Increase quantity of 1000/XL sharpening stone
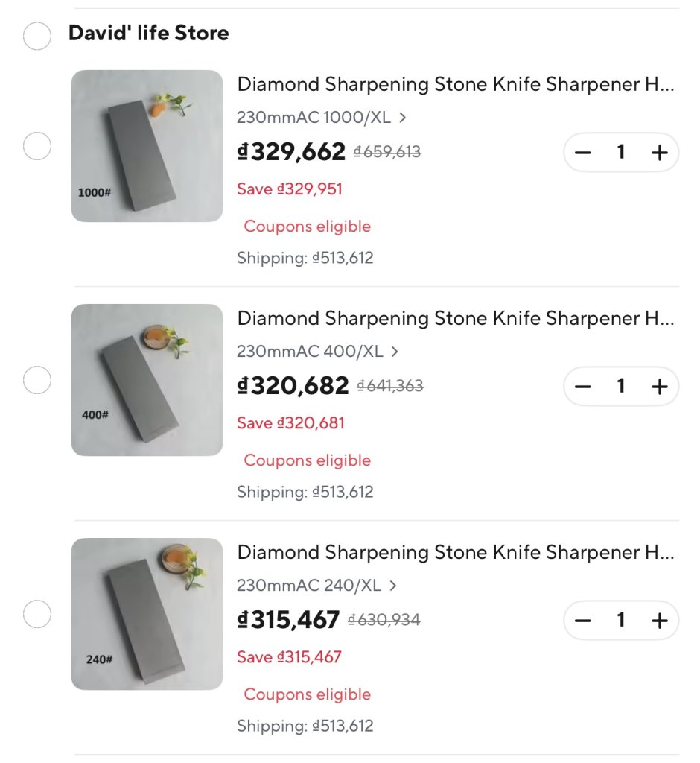 pyautogui.click(x=659, y=152)
